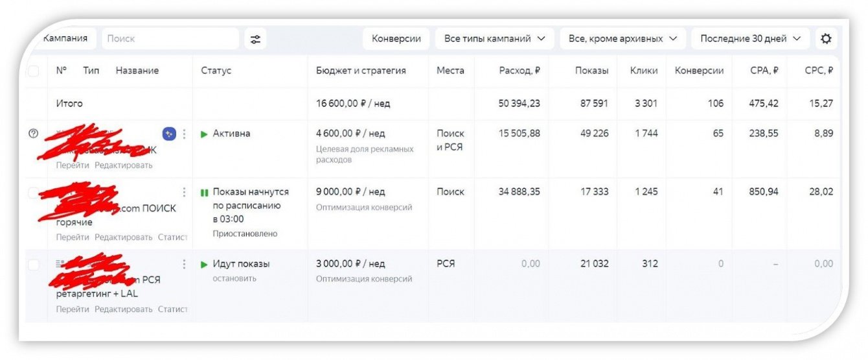Click остановить link under Идут показы
The width and height of the screenshot is (868, 360).
[x=234, y=279]
